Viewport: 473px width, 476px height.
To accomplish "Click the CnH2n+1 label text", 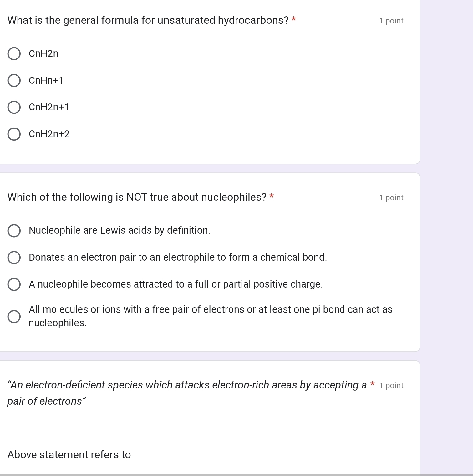I will click(49, 107).
